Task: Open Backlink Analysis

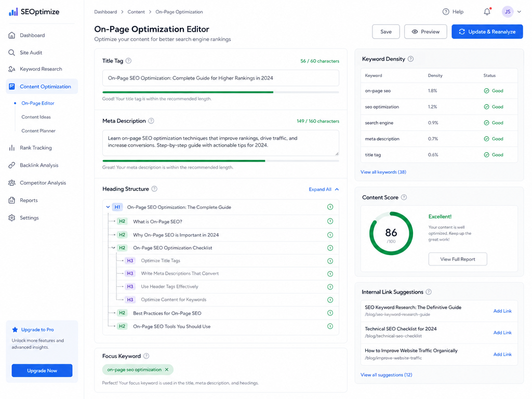Action: 42,165
